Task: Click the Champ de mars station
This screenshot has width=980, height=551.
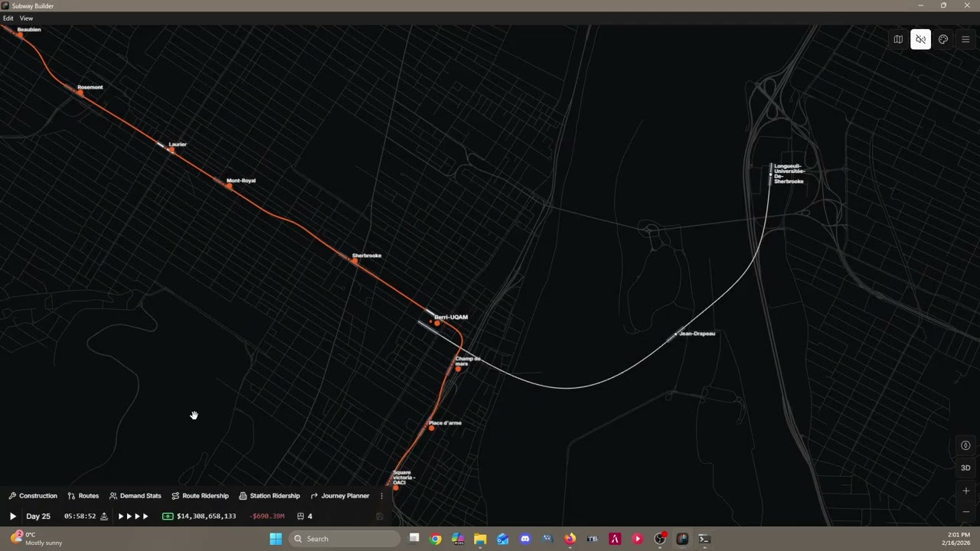Action: coord(458,369)
